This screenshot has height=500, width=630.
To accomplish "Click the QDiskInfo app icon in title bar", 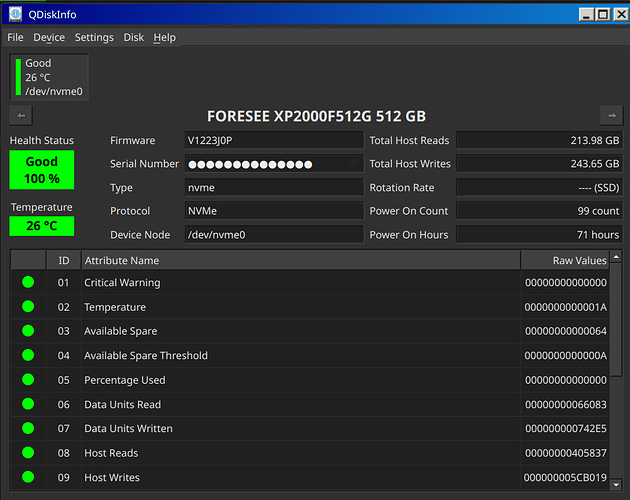I will [x=15, y=14].
